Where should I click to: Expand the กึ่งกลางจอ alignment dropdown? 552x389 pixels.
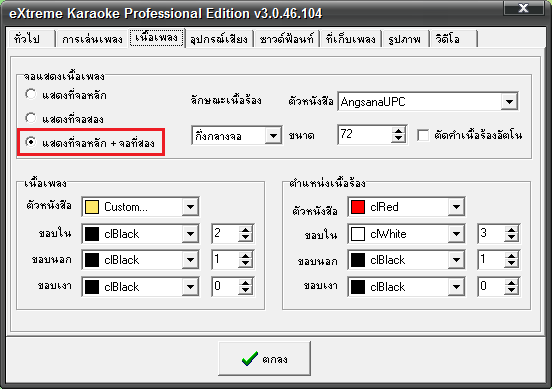click(273, 135)
